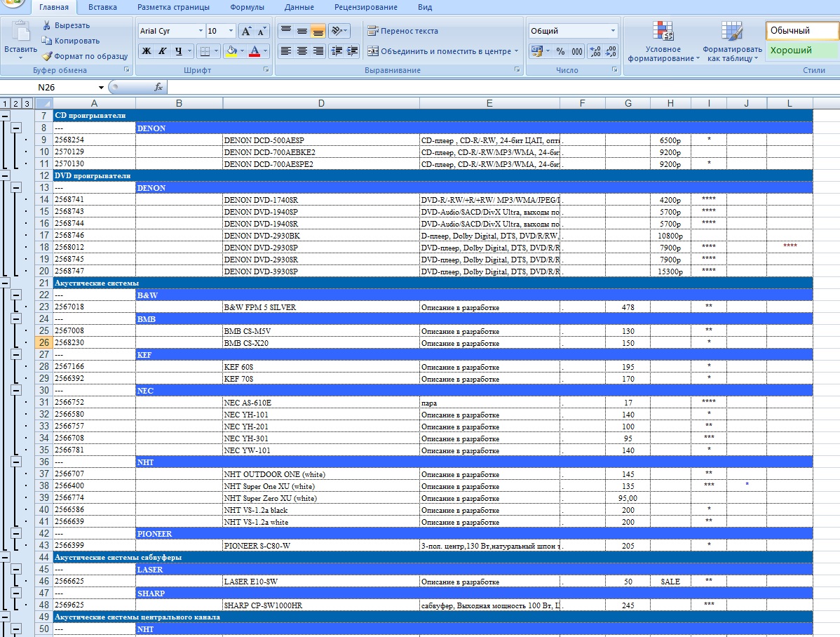Screen dimensions: 840x637
Task: Decrease cell indent
Action: click(337, 51)
